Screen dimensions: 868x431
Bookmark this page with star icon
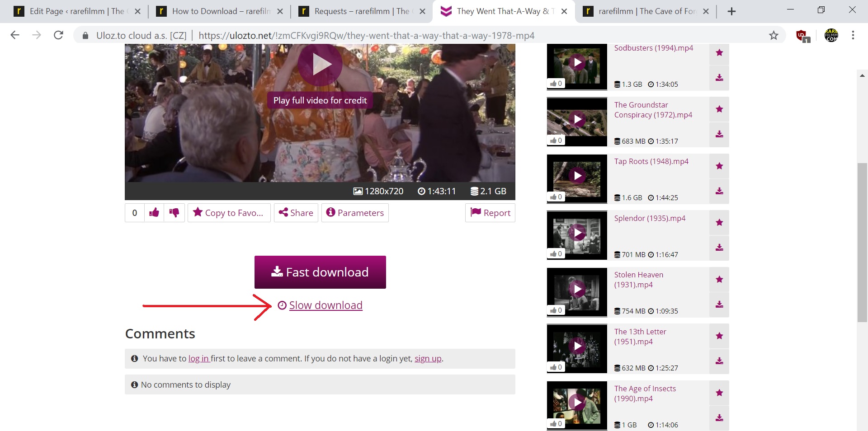point(774,35)
